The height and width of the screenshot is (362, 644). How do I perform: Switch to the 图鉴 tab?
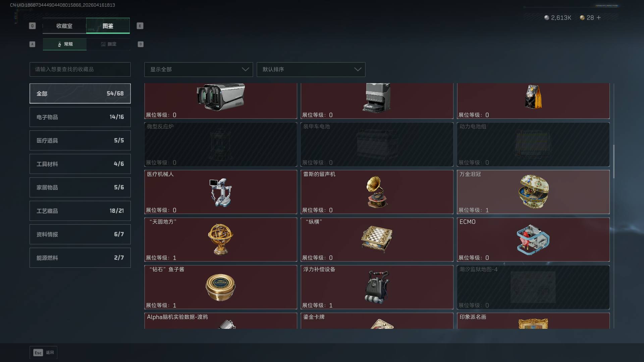pos(108,26)
